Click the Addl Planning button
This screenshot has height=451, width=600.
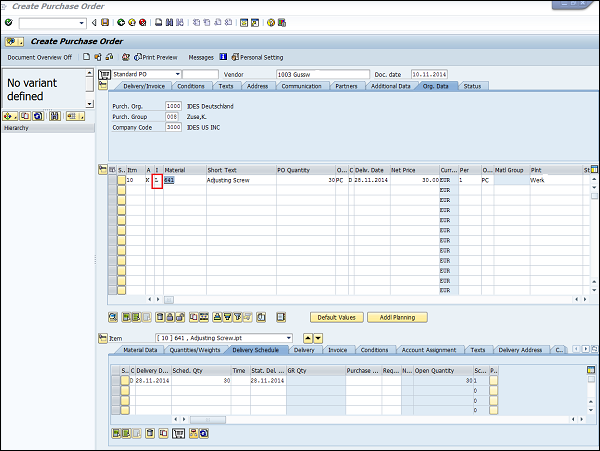pyautogui.click(x=397, y=317)
